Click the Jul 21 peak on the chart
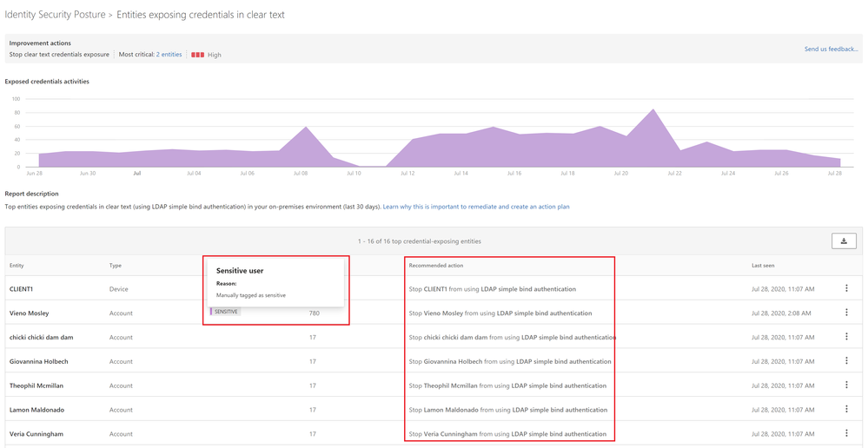The height and width of the screenshot is (448, 868). pyautogui.click(x=653, y=109)
